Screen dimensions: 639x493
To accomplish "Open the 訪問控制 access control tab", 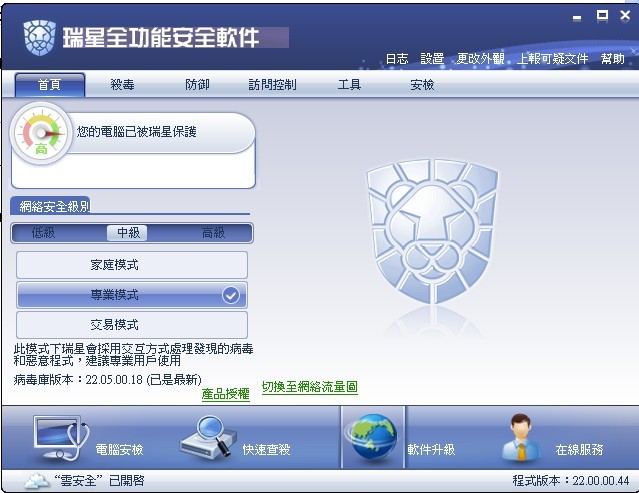I will click(x=272, y=85).
